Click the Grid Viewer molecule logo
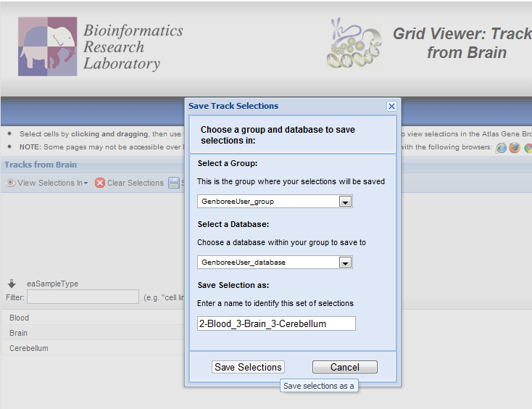 click(354, 45)
